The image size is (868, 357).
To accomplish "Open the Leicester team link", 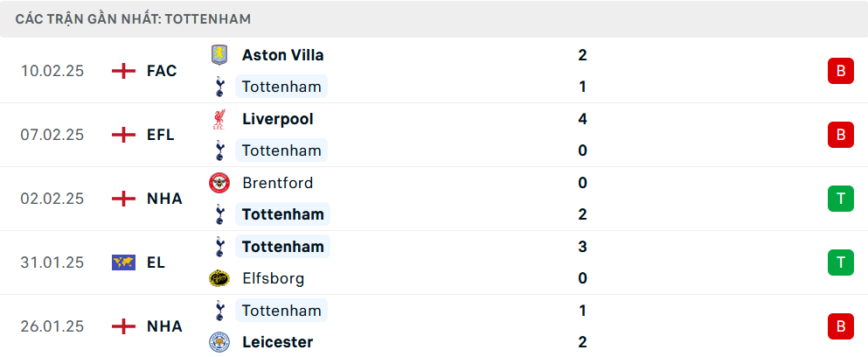I will [277, 342].
